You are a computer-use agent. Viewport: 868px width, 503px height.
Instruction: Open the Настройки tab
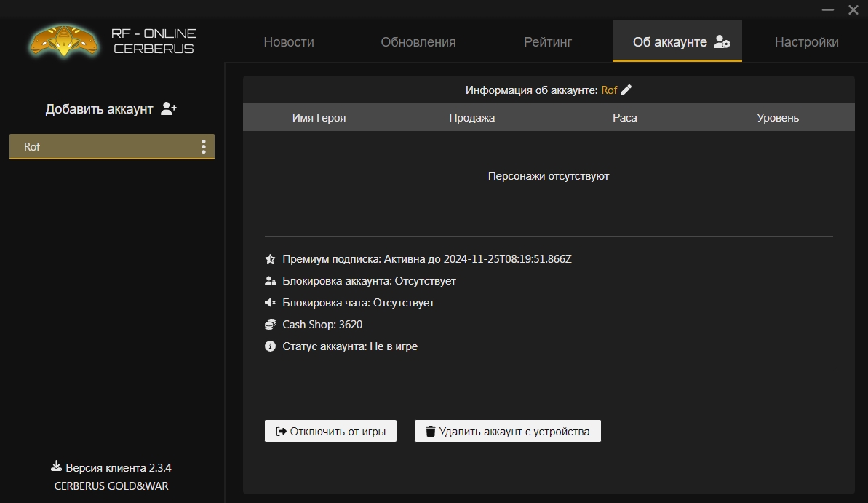(x=806, y=41)
